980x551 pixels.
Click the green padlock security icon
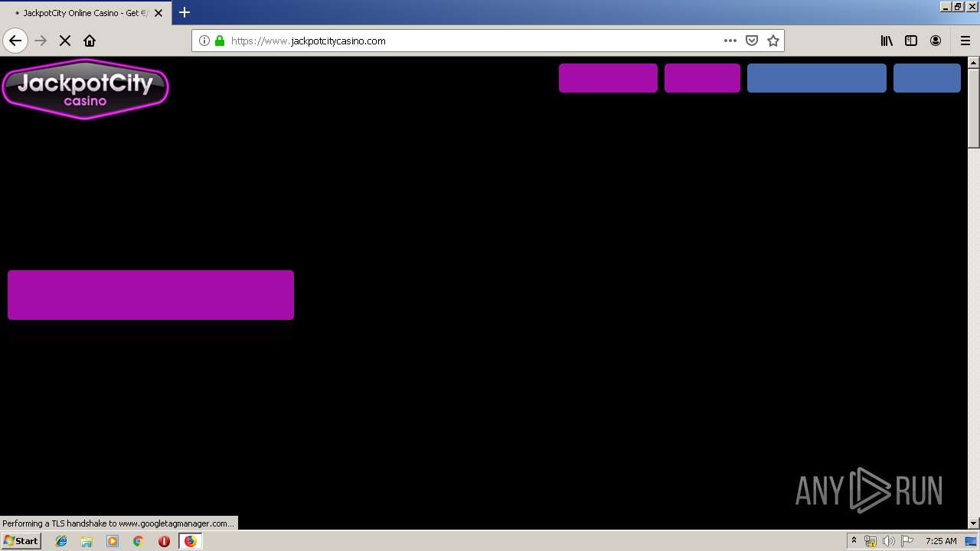[x=220, y=41]
